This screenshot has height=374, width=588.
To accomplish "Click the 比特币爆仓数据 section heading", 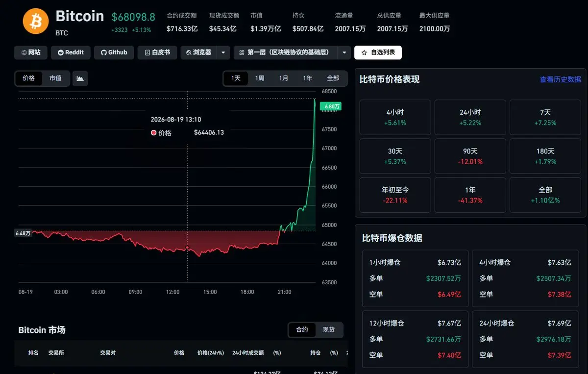I will pyautogui.click(x=392, y=238).
